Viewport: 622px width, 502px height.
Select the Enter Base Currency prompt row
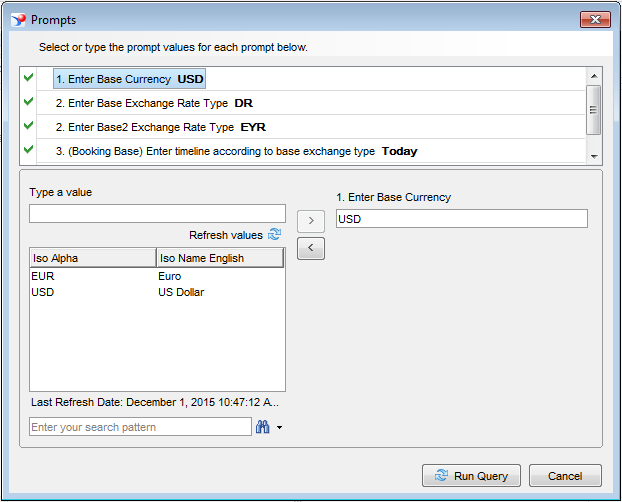click(130, 79)
